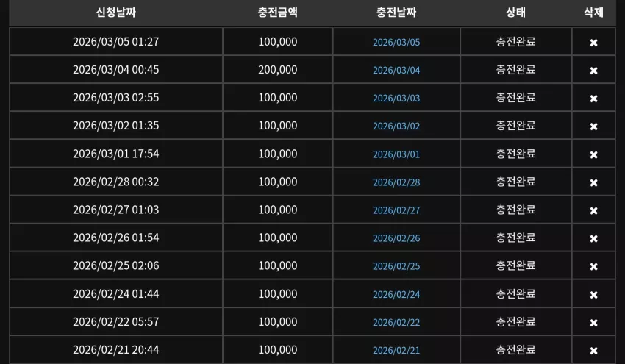This screenshot has height=364, width=625.
Task: Delete the 2026/03/01 17:54 record
Action: 593,154
